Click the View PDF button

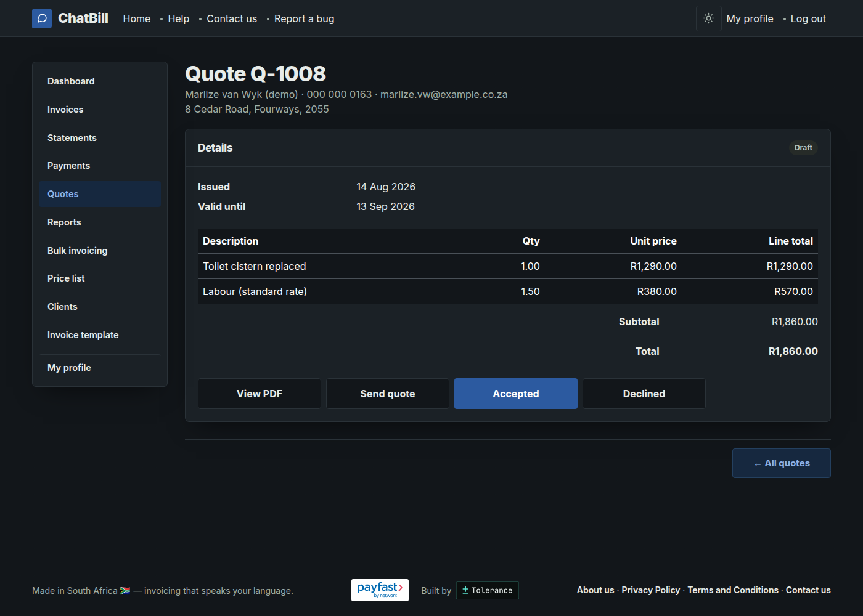(x=260, y=394)
